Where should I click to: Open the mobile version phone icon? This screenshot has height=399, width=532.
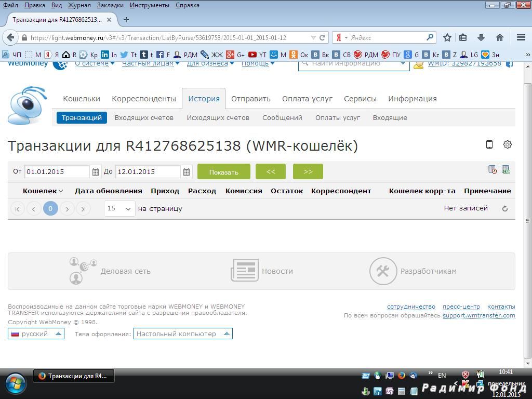pos(489,144)
